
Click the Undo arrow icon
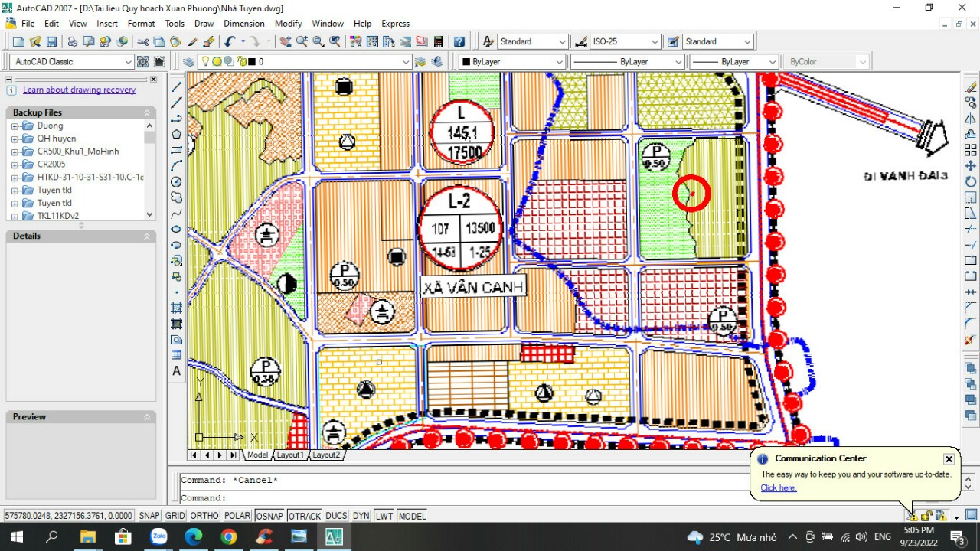click(x=229, y=42)
